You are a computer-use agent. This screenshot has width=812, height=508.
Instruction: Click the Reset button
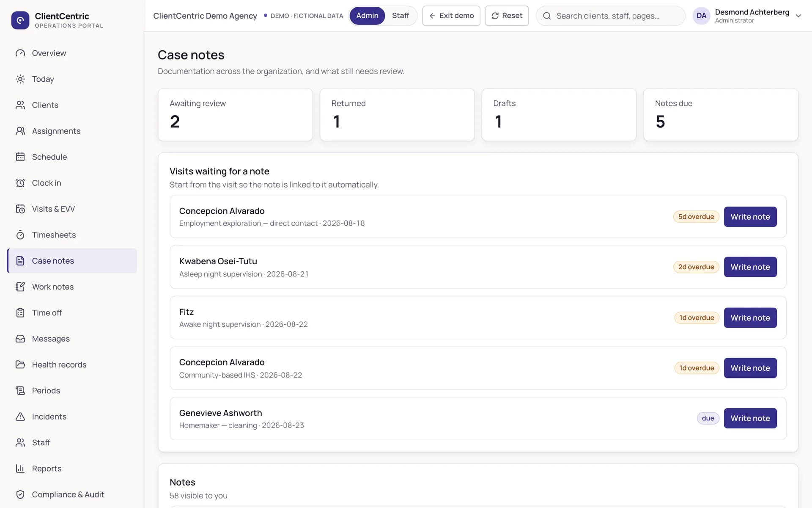pos(507,16)
